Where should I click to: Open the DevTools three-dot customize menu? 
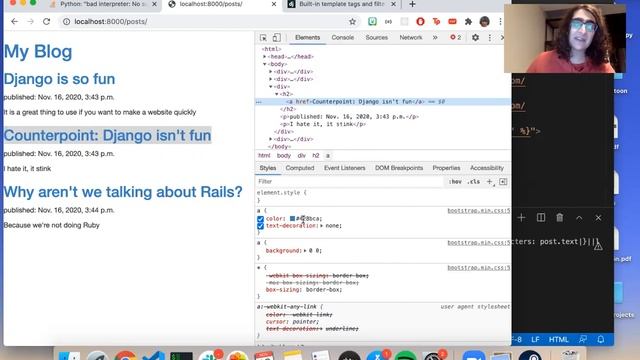coord(489,38)
